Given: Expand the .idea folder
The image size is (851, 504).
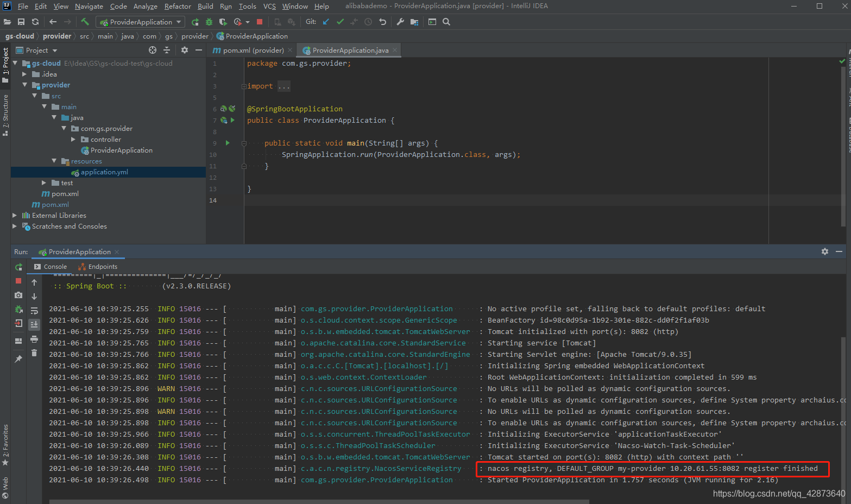Looking at the screenshot, I should click(x=25, y=74).
